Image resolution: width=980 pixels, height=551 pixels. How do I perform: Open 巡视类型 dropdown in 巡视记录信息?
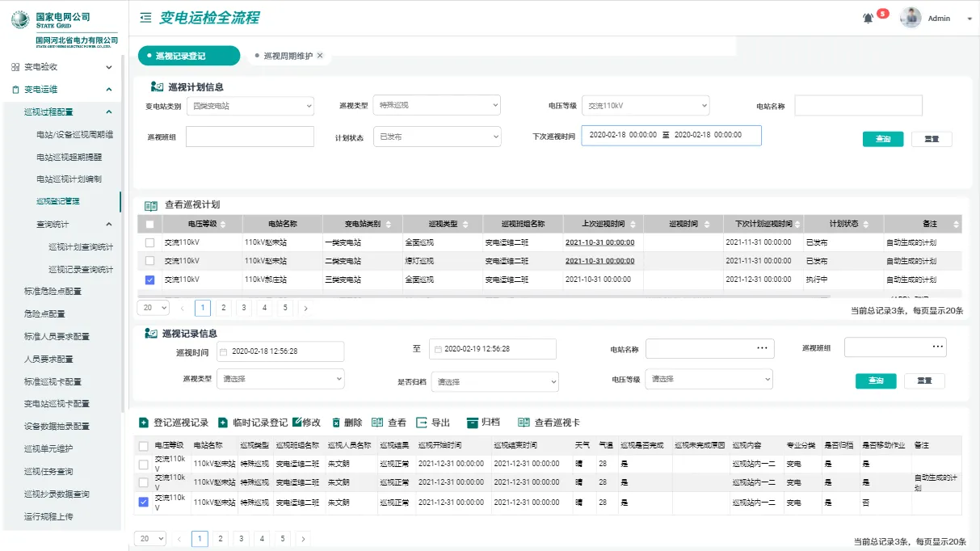pyautogui.click(x=281, y=379)
